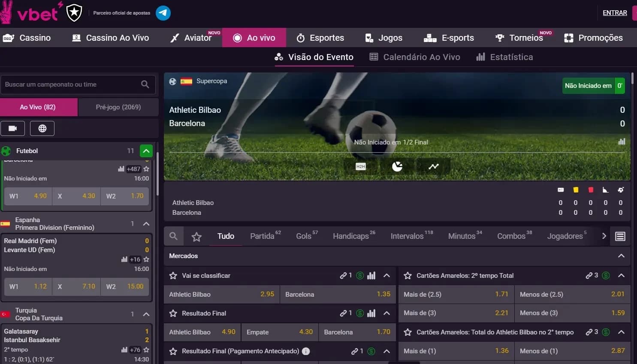The image size is (637, 364).
Task: Favorite the Vai se classificar market
Action: pos(173,276)
